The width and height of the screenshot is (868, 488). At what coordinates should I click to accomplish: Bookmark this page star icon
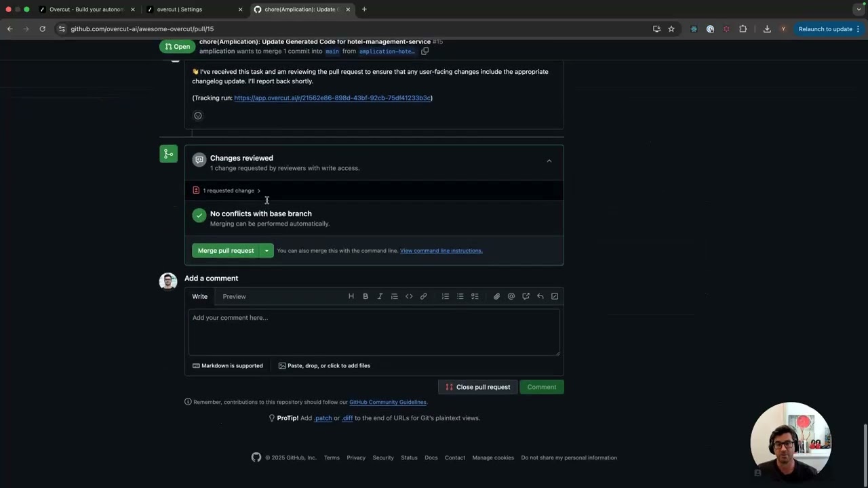pyautogui.click(x=671, y=29)
